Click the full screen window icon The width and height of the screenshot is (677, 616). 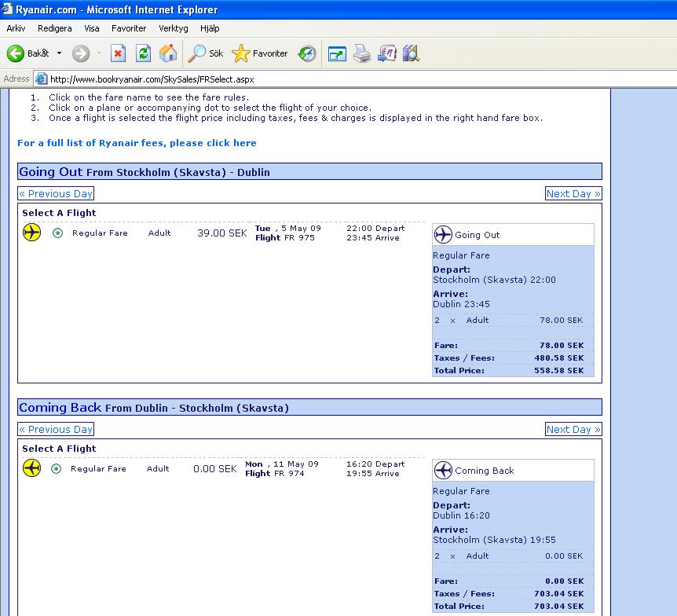(337, 54)
